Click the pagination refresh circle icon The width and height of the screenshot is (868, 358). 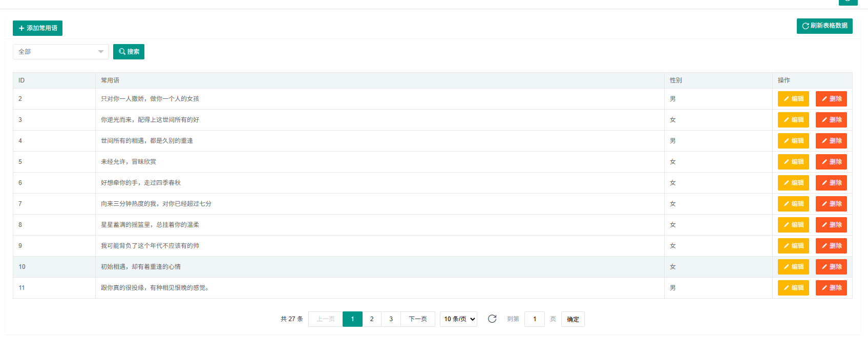pos(492,319)
